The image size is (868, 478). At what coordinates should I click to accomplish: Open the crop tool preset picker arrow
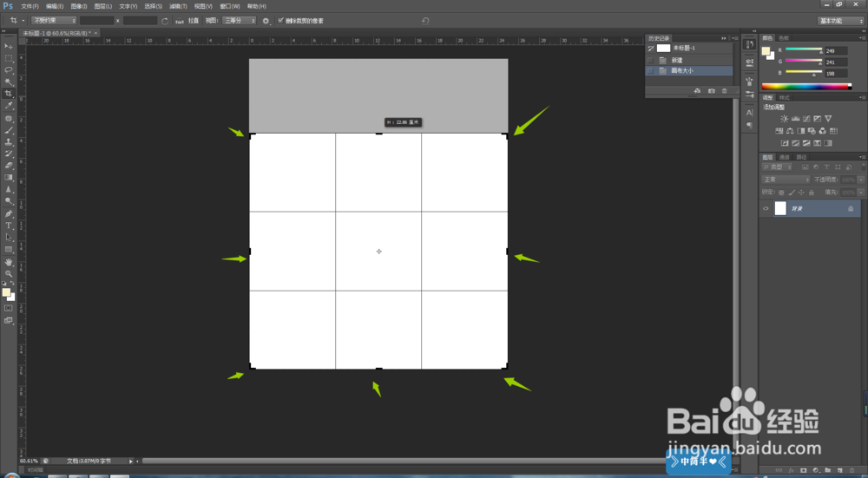pos(23,21)
